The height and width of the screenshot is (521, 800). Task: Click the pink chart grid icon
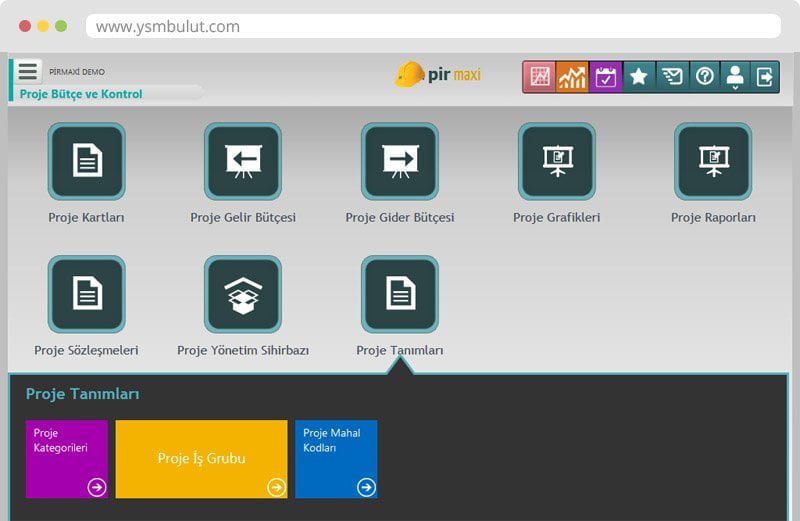click(x=540, y=77)
